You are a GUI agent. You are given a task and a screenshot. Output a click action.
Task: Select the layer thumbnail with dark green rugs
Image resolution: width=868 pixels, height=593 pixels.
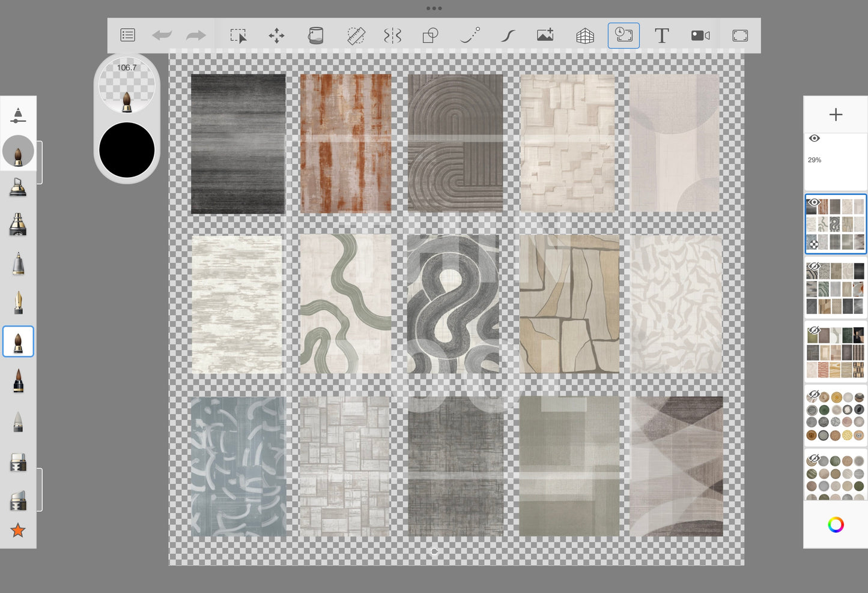pos(836,352)
